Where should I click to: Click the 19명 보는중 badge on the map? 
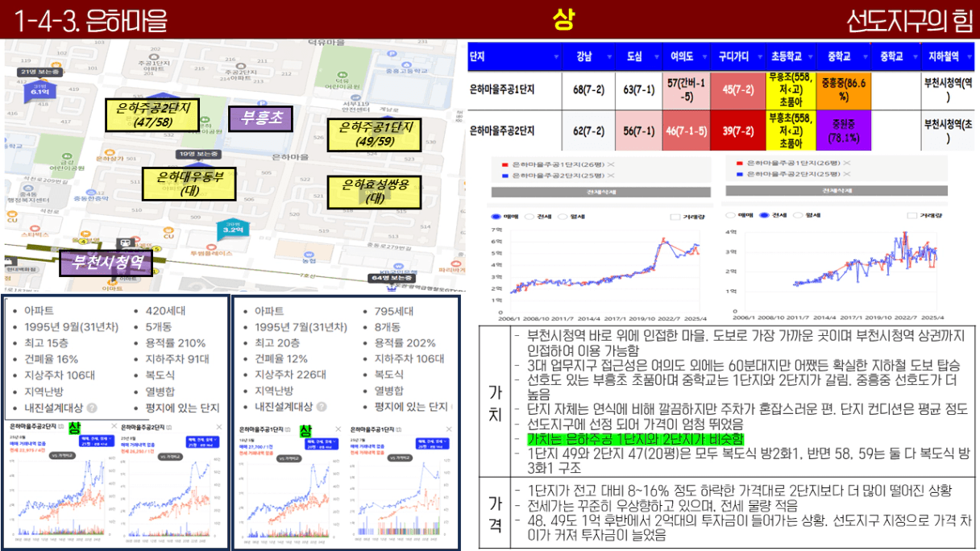tap(197, 152)
